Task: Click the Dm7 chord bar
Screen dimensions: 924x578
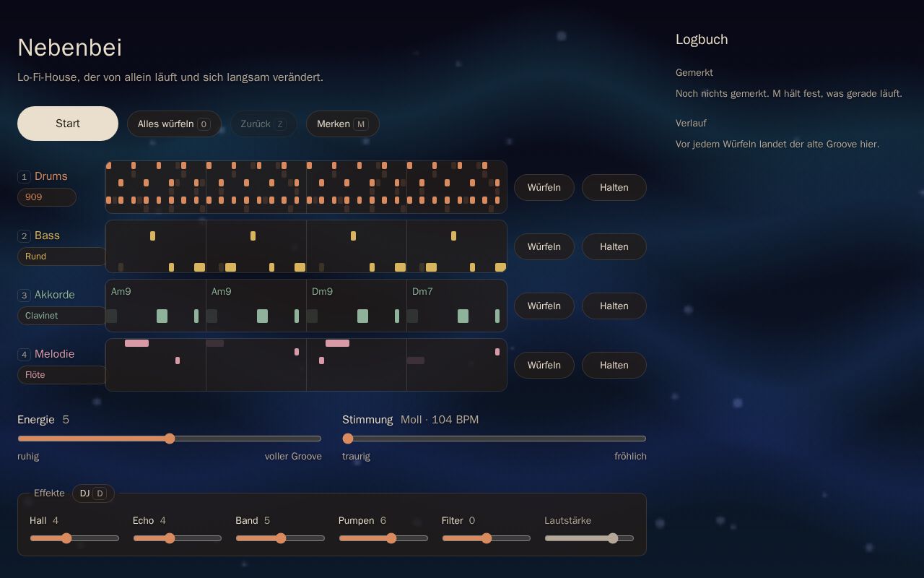Action: point(457,306)
